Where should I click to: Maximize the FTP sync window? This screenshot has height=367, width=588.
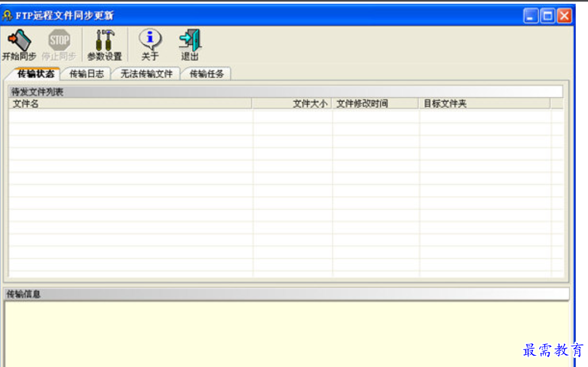[x=547, y=16]
